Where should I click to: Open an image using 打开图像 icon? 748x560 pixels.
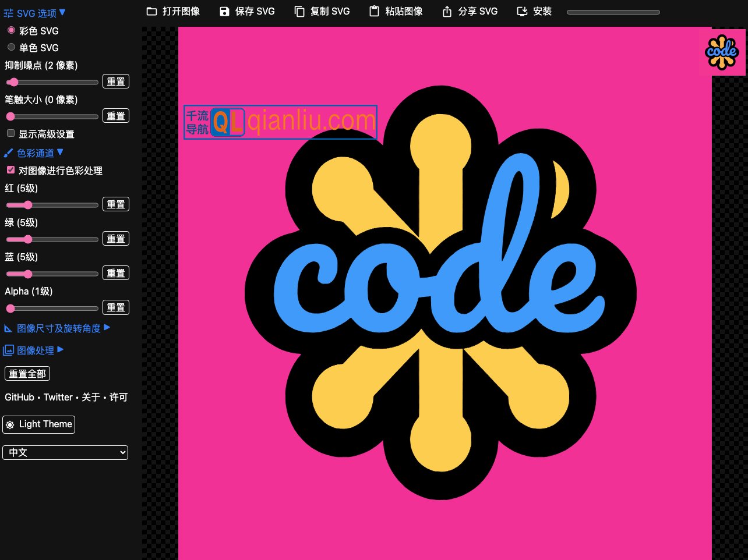(153, 10)
